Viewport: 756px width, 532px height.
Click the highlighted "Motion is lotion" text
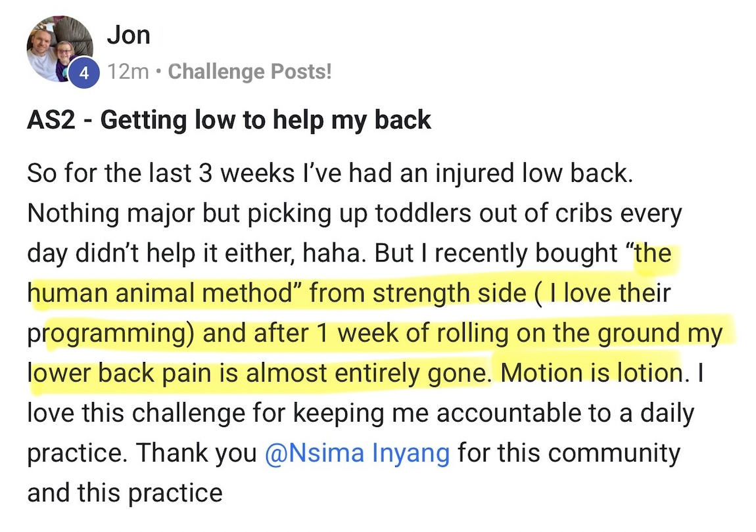[592, 373]
